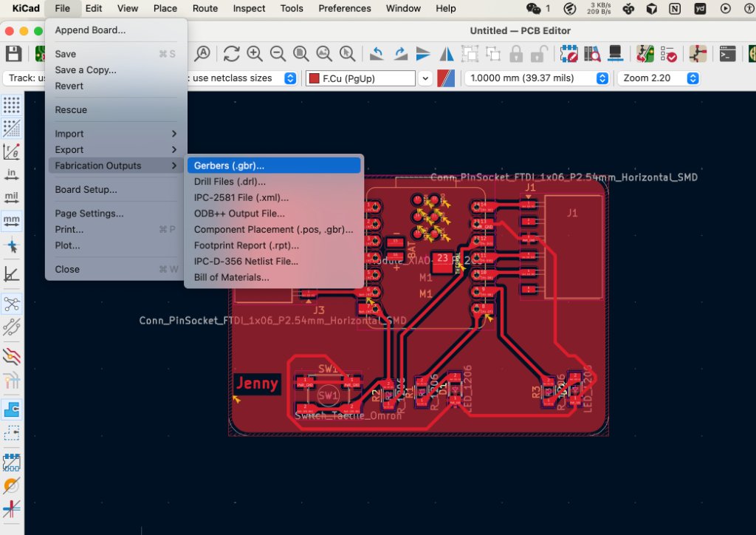Toggle full-window crosshair cursor

point(12,245)
